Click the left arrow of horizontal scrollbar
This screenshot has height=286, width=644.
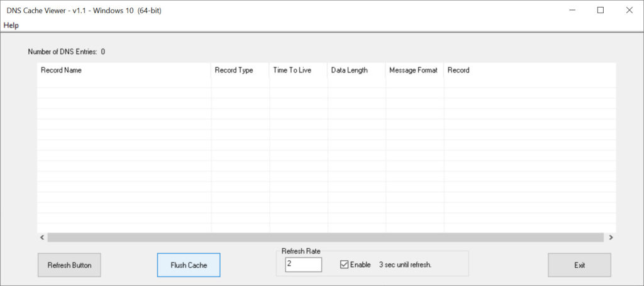[42, 237]
